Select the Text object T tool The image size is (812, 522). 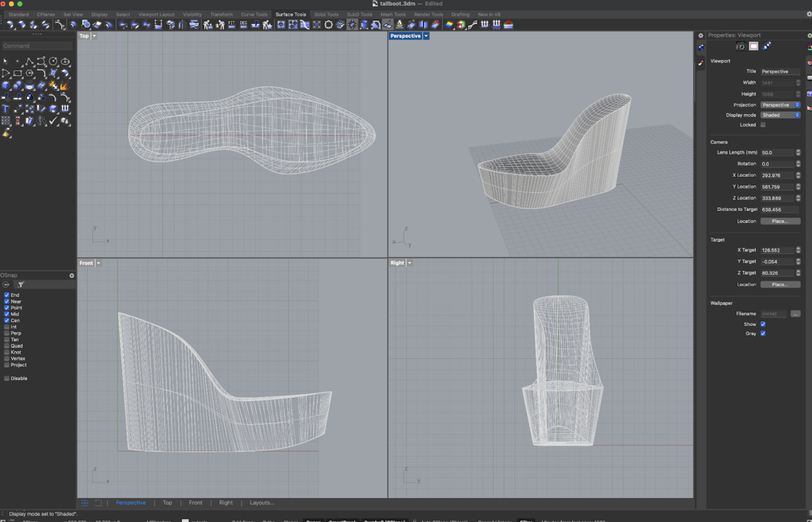(5, 109)
